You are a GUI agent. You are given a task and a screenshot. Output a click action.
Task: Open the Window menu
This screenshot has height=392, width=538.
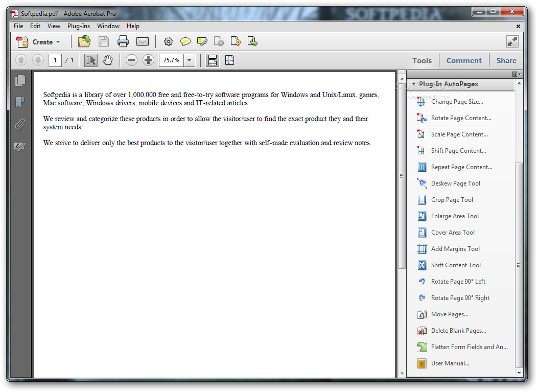[x=108, y=26]
